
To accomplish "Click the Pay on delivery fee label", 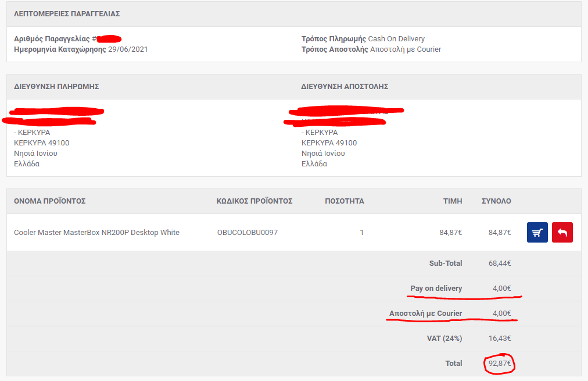I will click(436, 289).
